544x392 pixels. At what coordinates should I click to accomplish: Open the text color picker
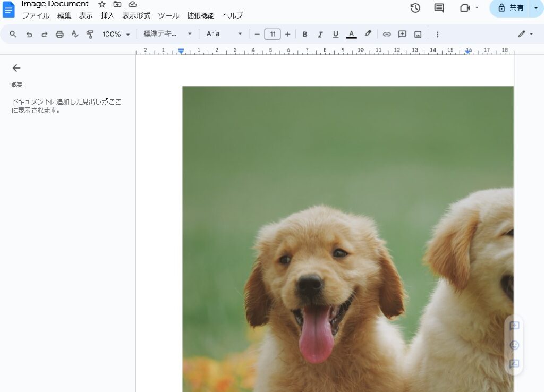pos(351,34)
